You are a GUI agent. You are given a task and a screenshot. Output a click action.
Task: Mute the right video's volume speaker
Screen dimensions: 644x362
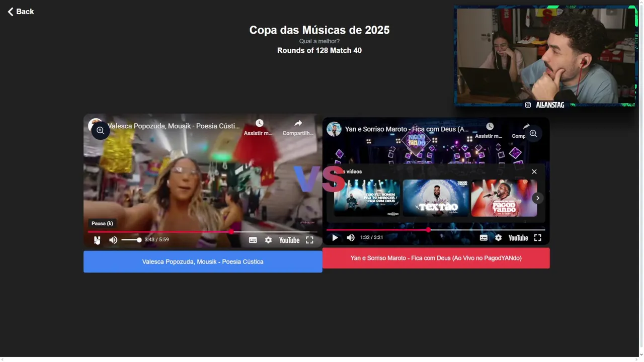[351, 238]
